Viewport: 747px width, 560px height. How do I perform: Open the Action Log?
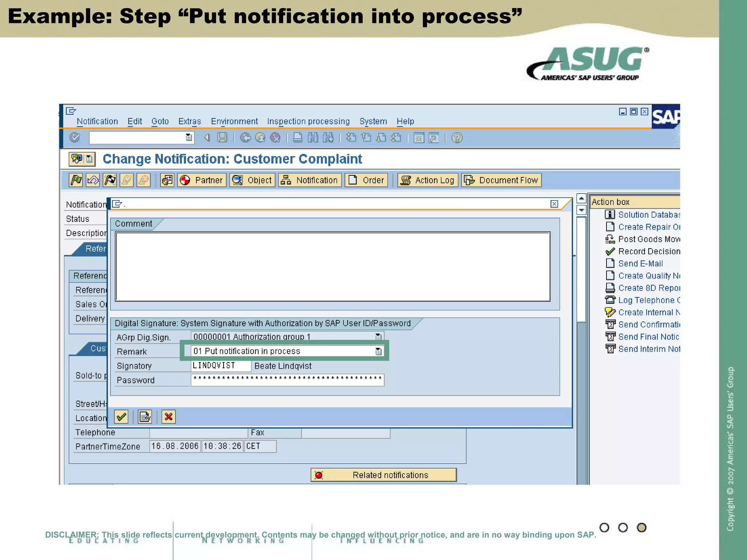click(427, 180)
